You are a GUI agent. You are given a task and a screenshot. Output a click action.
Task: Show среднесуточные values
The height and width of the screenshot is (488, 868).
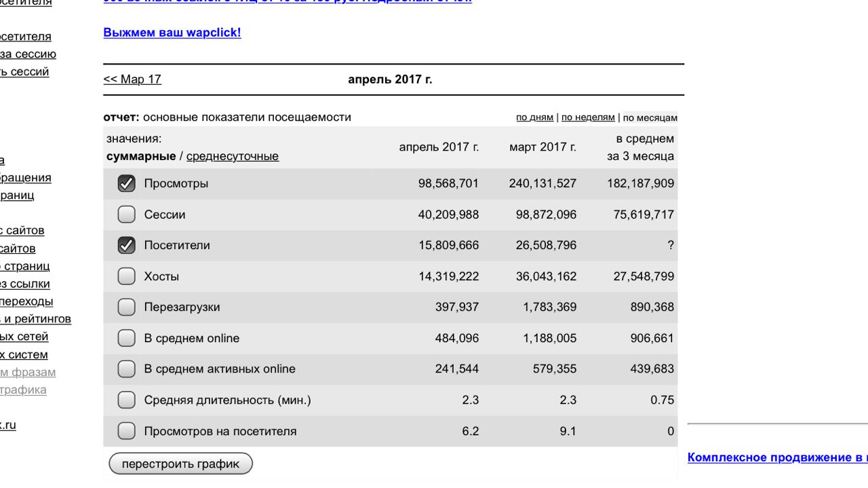tap(233, 157)
